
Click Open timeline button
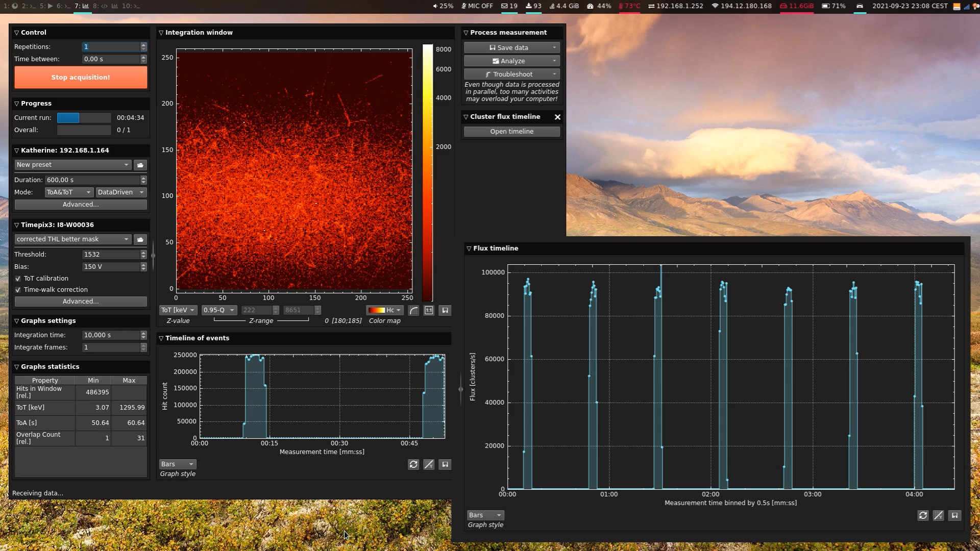tap(512, 132)
